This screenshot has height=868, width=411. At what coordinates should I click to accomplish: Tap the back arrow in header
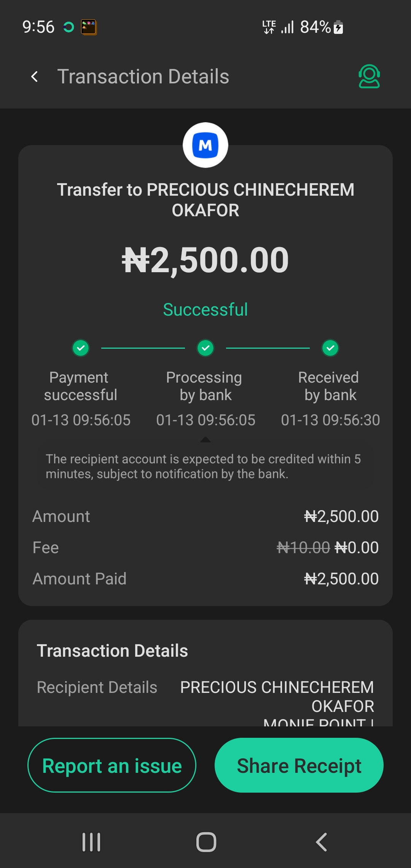[35, 77]
